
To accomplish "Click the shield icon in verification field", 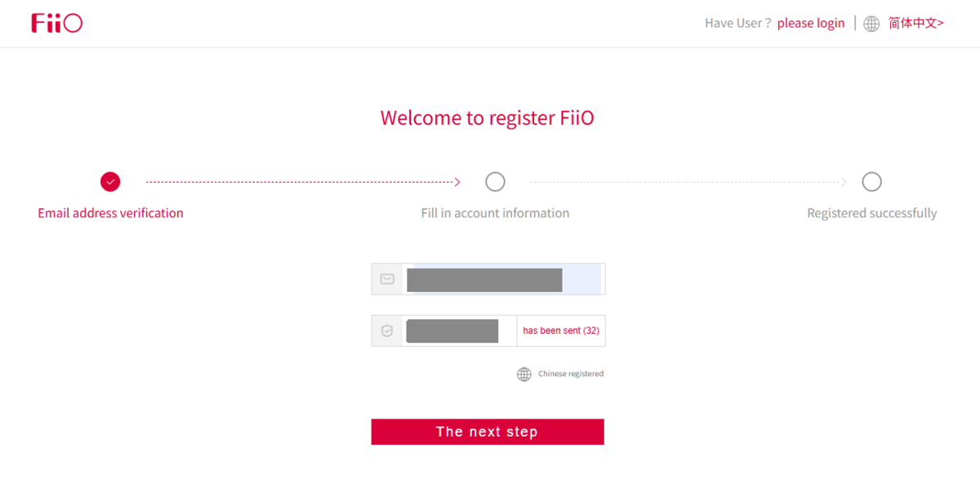I will [387, 330].
